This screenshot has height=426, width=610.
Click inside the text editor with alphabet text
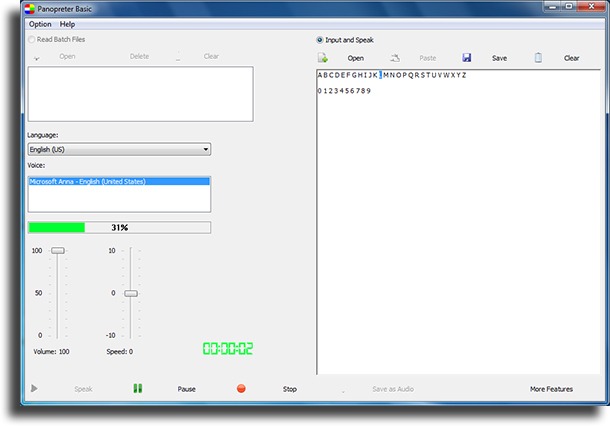pos(458,222)
